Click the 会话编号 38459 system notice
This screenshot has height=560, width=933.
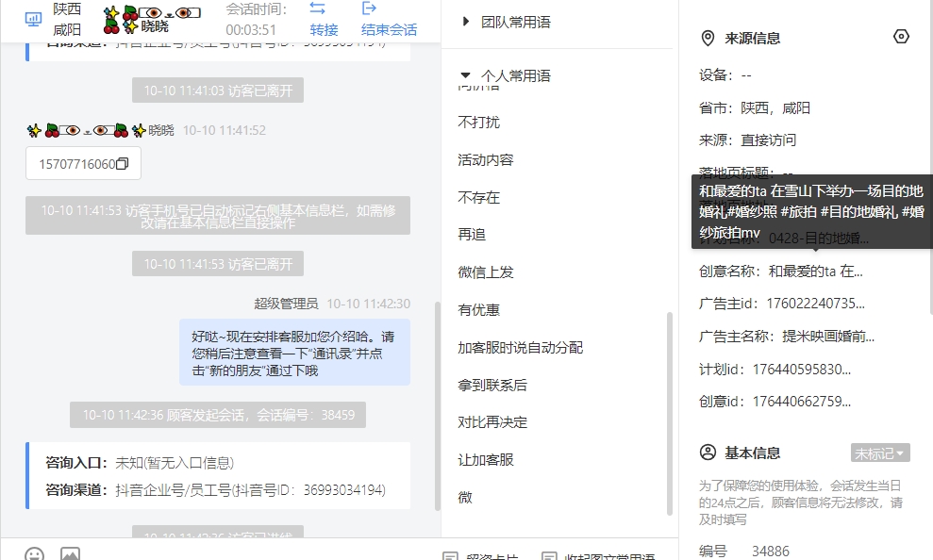coord(218,415)
